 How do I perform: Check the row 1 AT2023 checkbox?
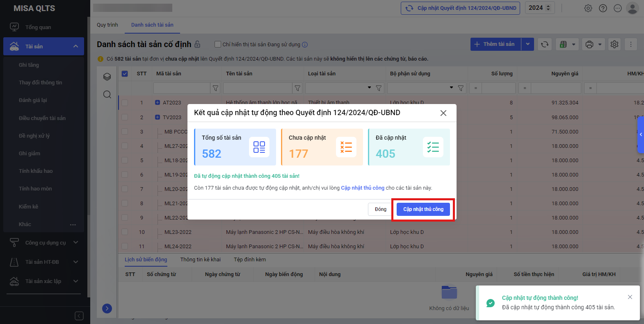pyautogui.click(x=125, y=103)
